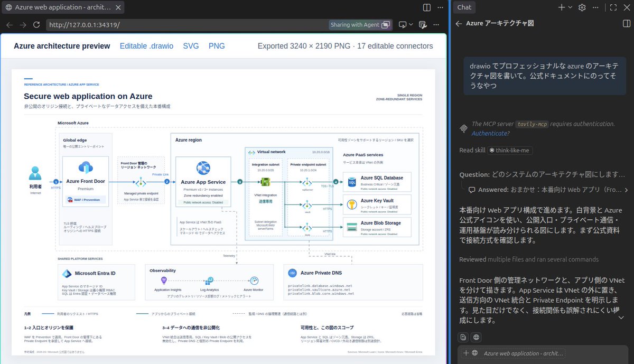This screenshot has height=364, width=634.
Task: Click the Azure Front Door icon in diagram
Action: pos(85,168)
